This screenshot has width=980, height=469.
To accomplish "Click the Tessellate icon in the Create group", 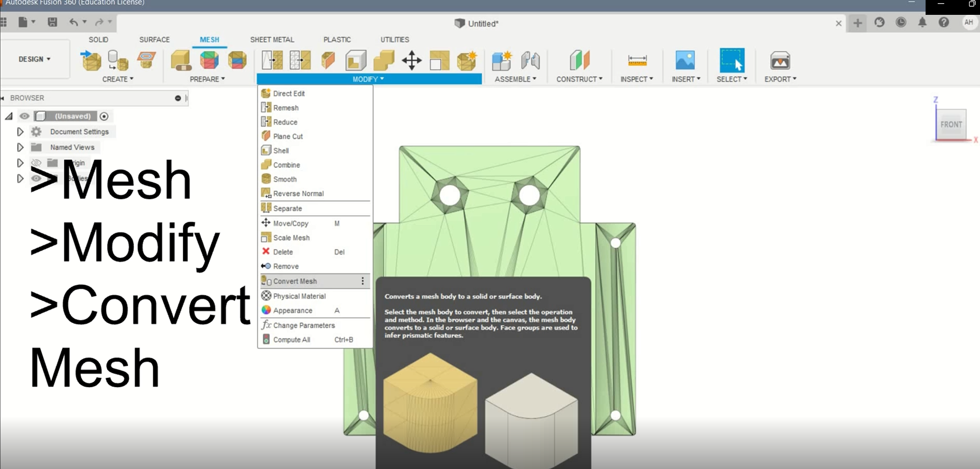I will coord(118,60).
